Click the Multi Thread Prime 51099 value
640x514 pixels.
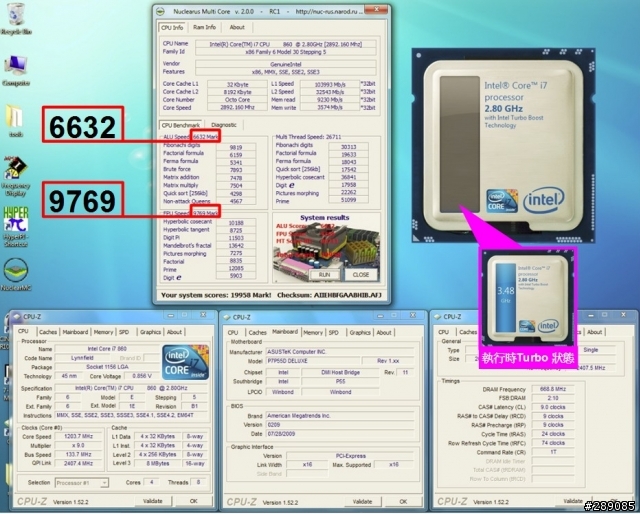tap(348, 200)
